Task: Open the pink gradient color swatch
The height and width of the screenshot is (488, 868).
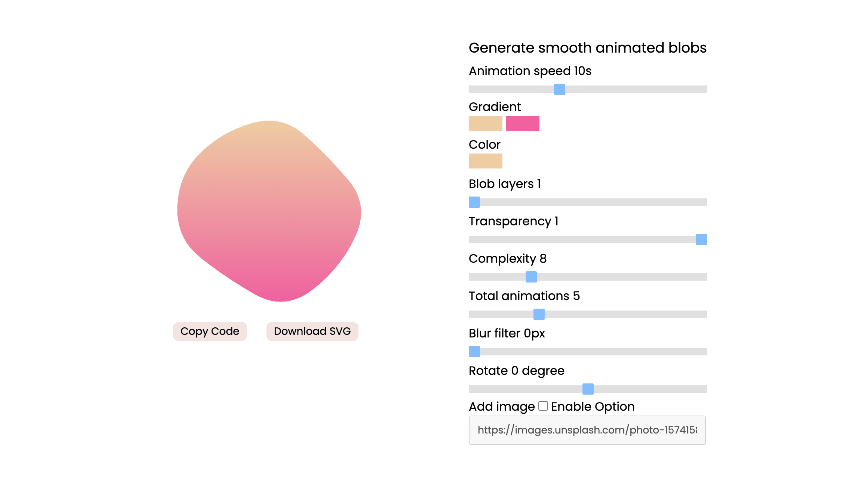Action: point(522,123)
